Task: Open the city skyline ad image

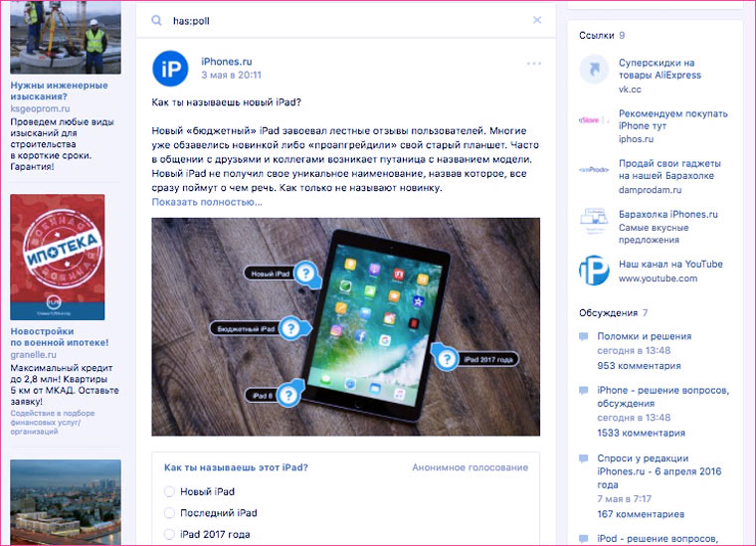Action: tap(66, 502)
